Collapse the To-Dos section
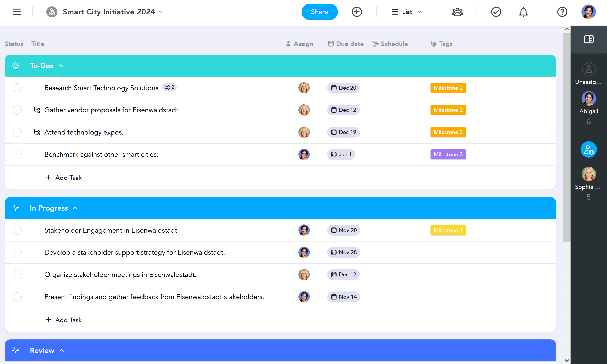Screen dimensions: 607x364 pos(61,66)
